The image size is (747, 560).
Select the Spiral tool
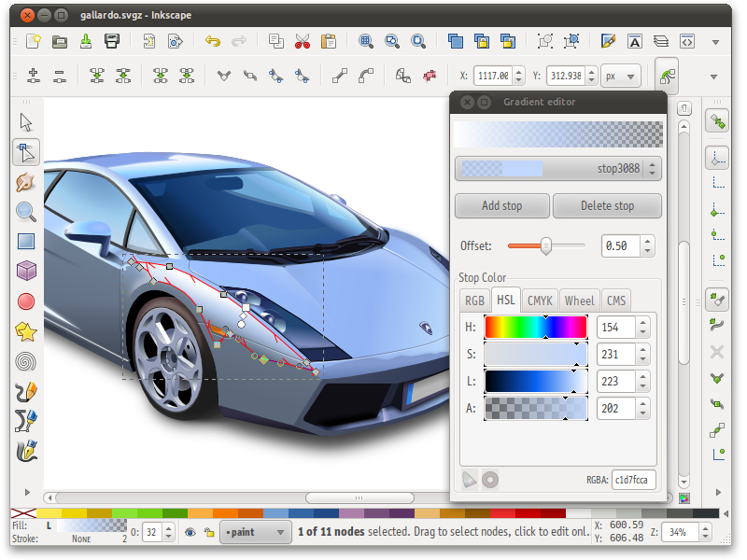click(x=26, y=361)
